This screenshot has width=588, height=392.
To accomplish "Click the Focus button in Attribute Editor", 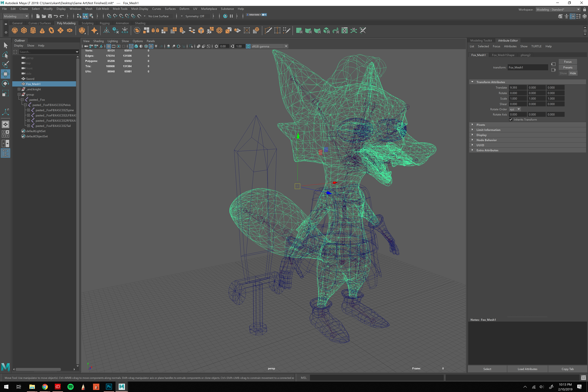I will pos(568,62).
